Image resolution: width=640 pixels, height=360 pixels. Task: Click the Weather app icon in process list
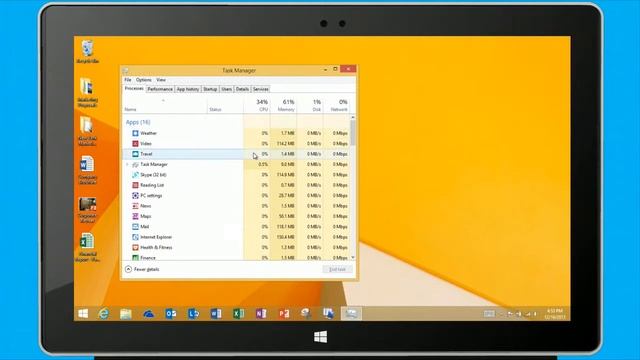[135, 133]
